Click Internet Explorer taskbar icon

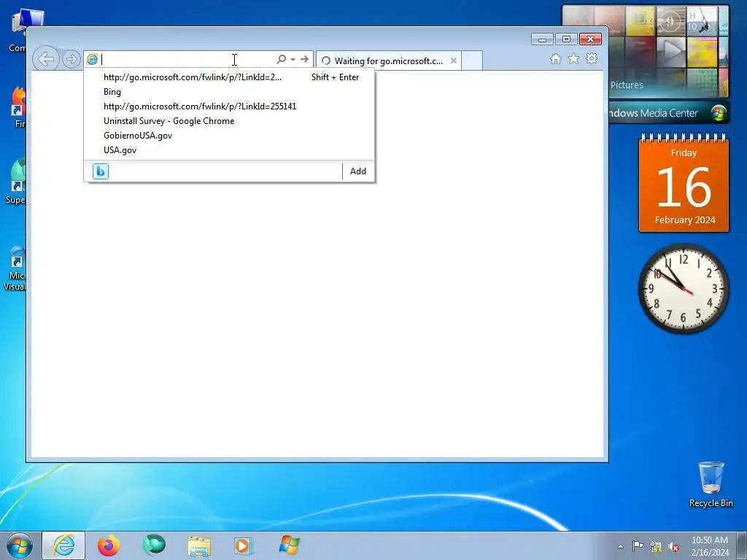tap(63, 545)
